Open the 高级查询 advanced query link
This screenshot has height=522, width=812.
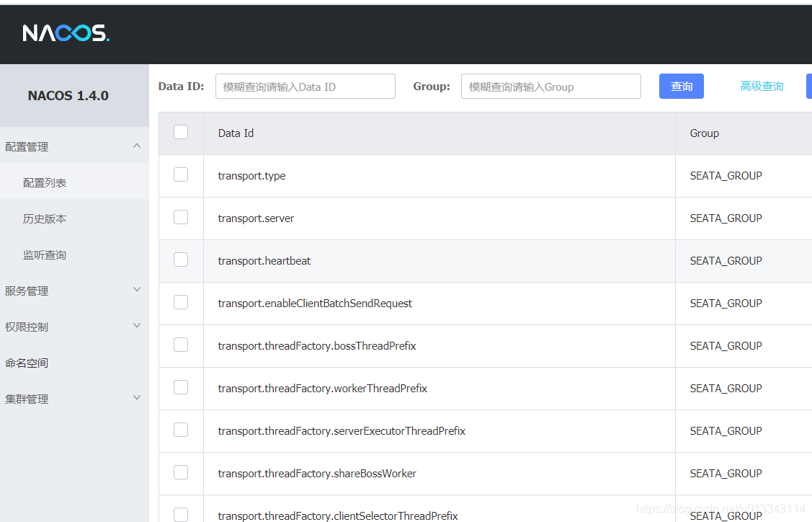tap(762, 87)
